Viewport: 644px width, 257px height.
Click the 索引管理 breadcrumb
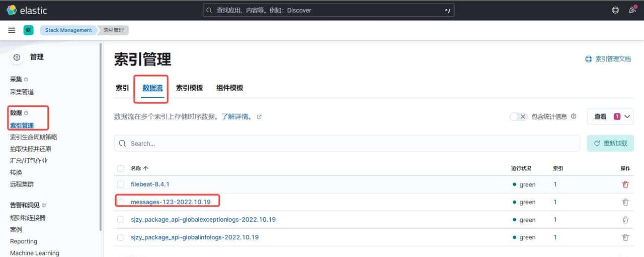tap(114, 30)
